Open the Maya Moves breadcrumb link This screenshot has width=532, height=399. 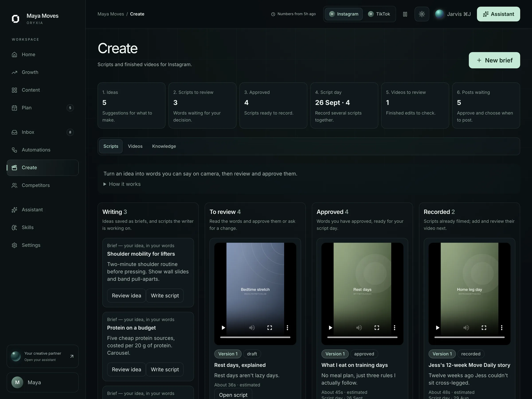[x=111, y=14]
